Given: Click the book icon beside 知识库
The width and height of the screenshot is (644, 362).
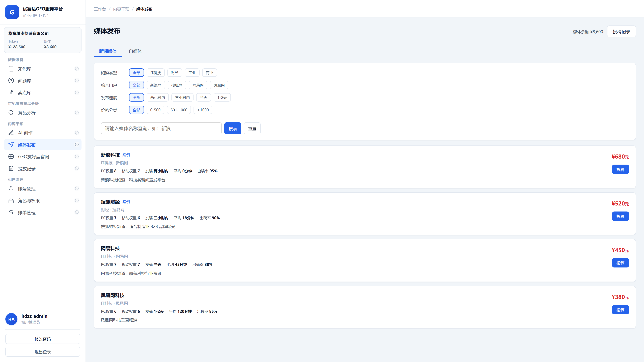Looking at the screenshot, I should 11,69.
